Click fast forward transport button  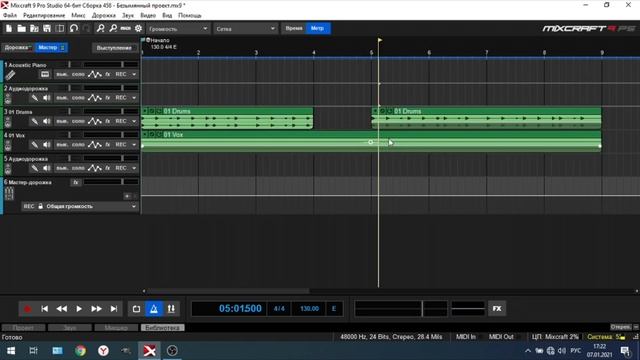(96, 309)
